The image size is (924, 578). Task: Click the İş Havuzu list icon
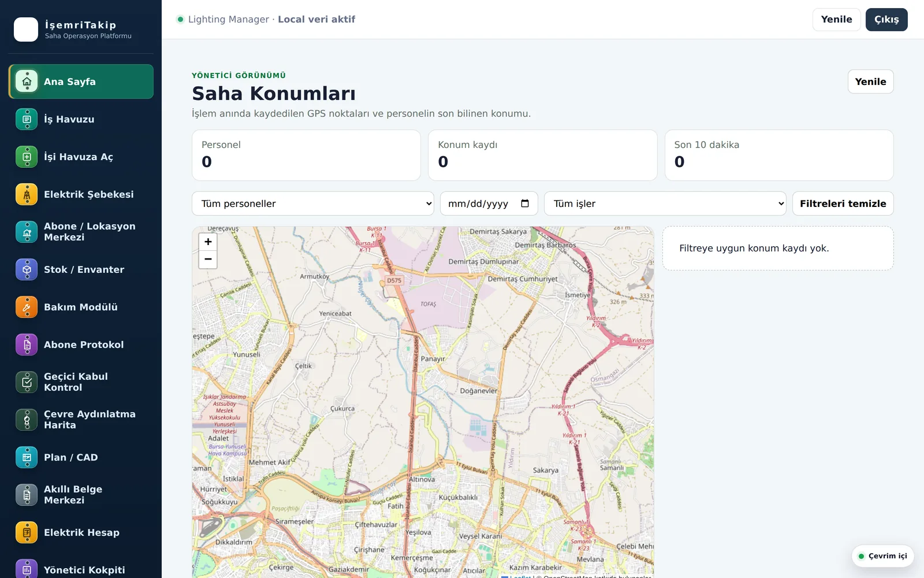point(27,119)
